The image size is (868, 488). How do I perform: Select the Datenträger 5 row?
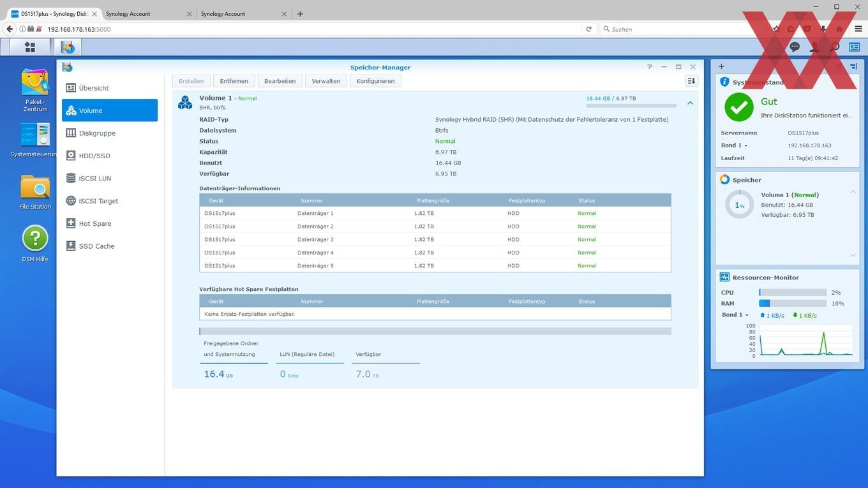click(x=435, y=265)
